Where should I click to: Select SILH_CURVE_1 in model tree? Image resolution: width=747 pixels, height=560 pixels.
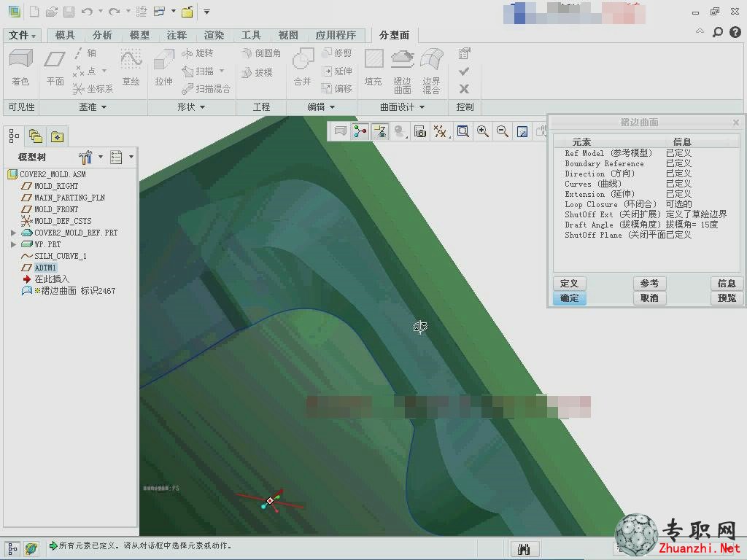pos(60,256)
